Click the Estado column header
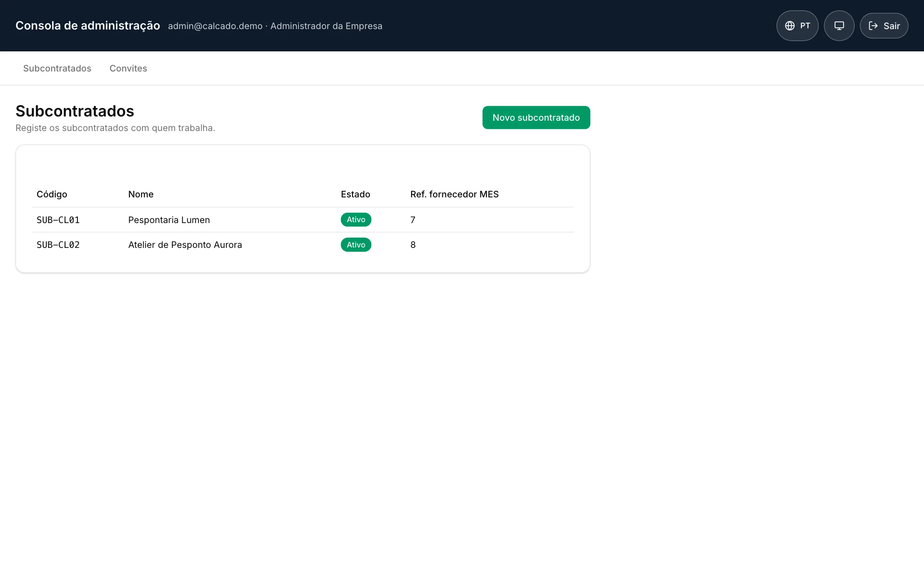This screenshot has width=924, height=578. [x=355, y=194]
